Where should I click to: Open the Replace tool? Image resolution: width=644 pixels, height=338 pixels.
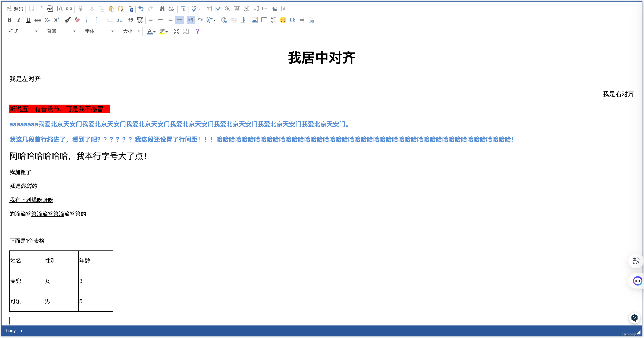coord(171,9)
